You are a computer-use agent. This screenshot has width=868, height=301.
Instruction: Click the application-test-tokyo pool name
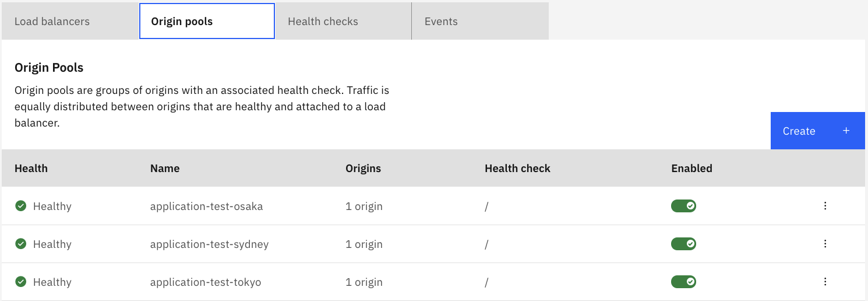[206, 282]
